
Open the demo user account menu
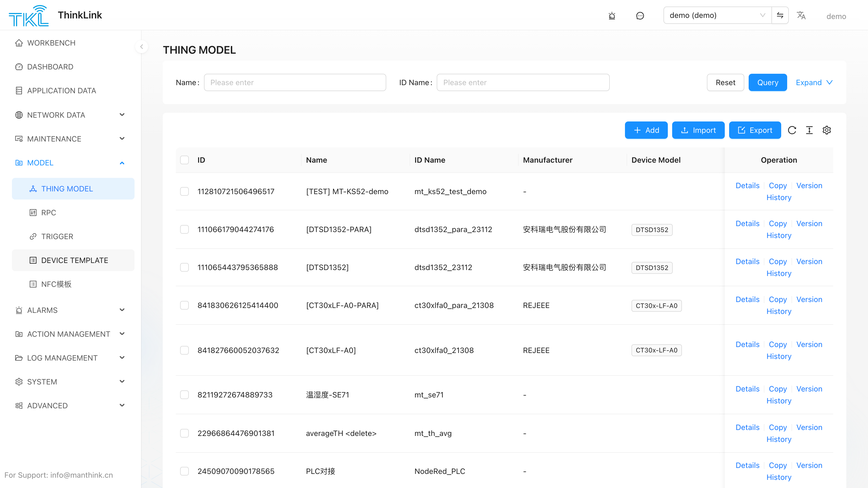point(836,16)
